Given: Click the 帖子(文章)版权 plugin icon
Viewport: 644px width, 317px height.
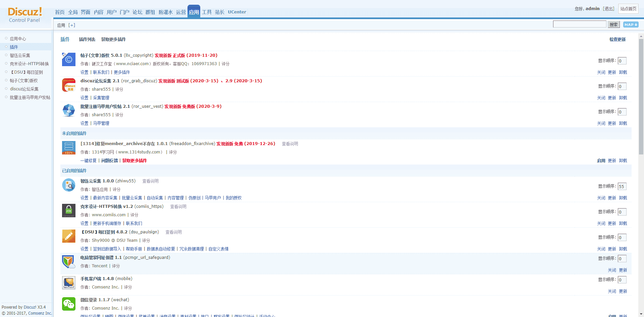Looking at the screenshot, I should point(69,59).
